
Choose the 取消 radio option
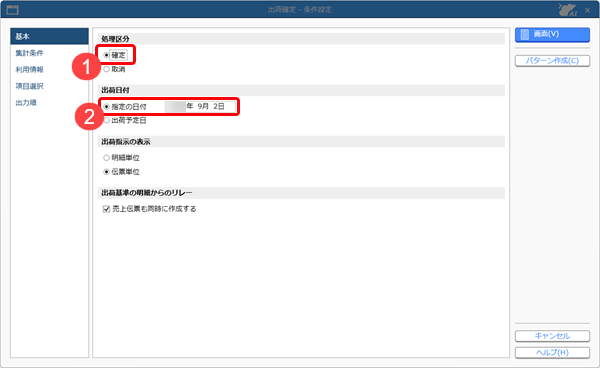(x=106, y=69)
